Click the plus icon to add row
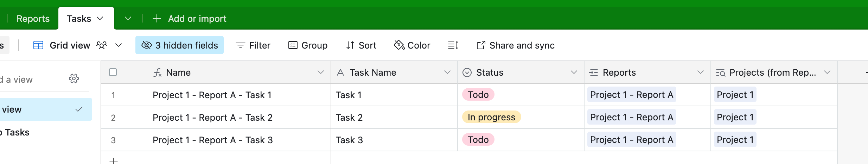The width and height of the screenshot is (868, 164). coord(113,161)
